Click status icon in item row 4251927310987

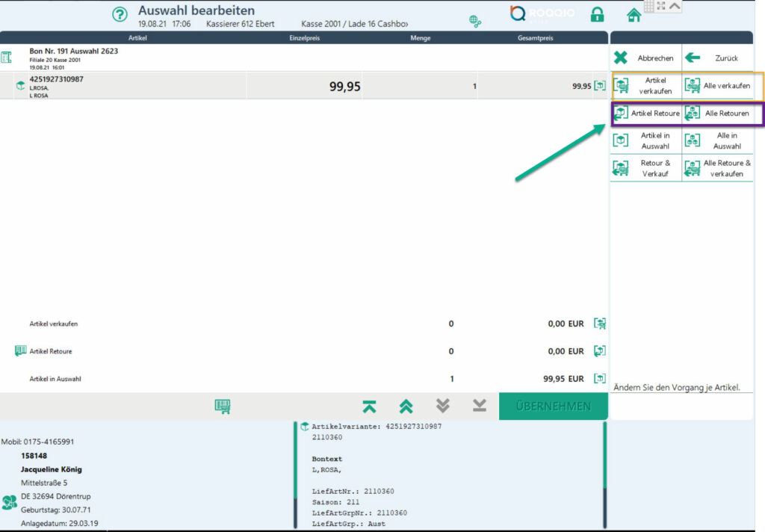[599, 86]
